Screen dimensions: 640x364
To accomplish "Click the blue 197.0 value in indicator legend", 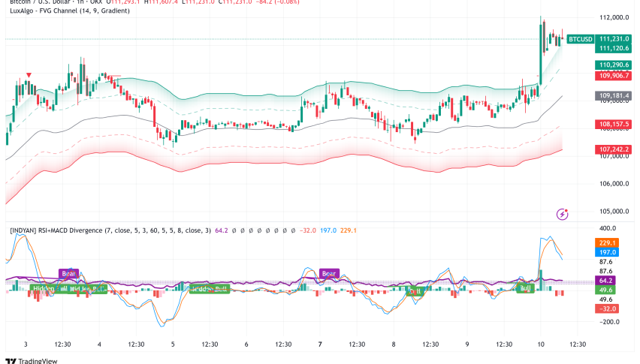I will (328, 230).
